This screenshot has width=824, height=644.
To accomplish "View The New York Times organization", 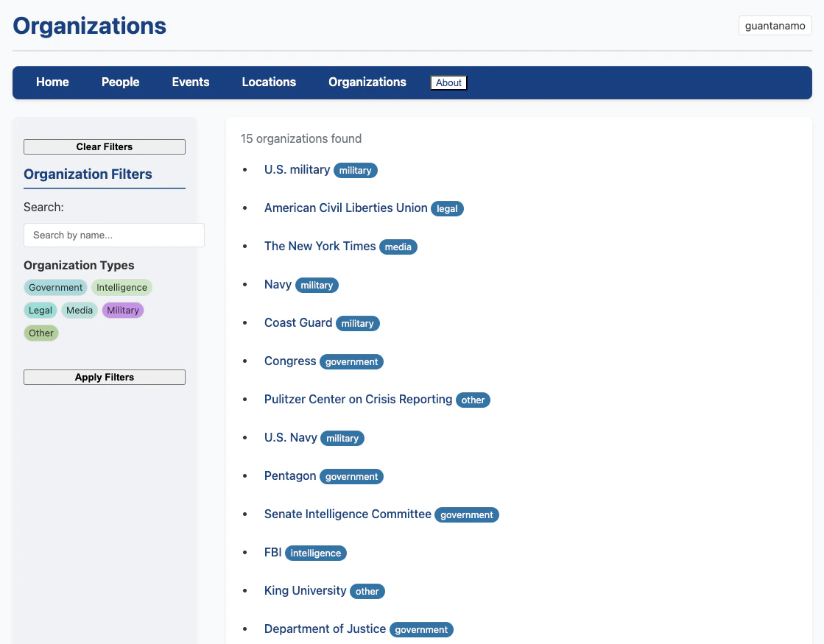I will pos(320,246).
